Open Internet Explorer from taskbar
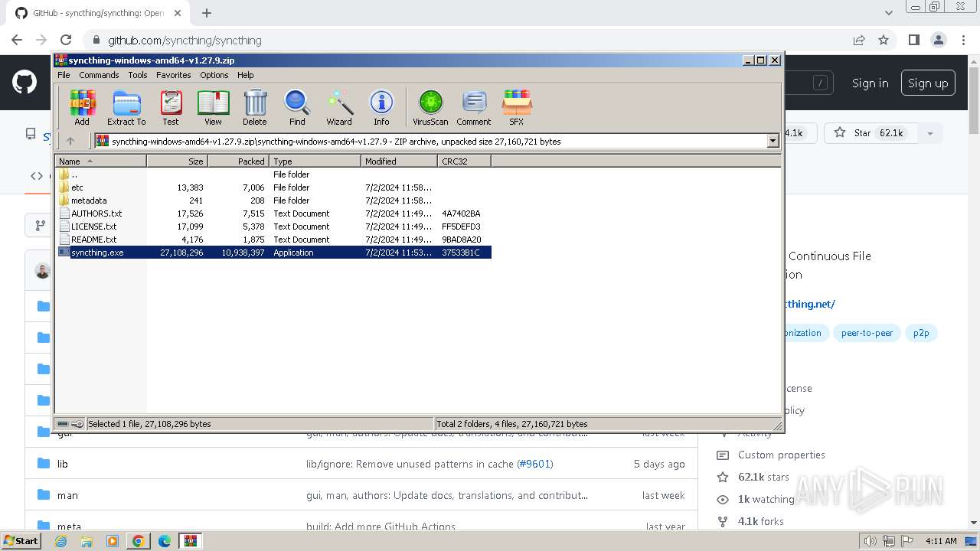This screenshot has height=551, width=980. pyautogui.click(x=60, y=541)
